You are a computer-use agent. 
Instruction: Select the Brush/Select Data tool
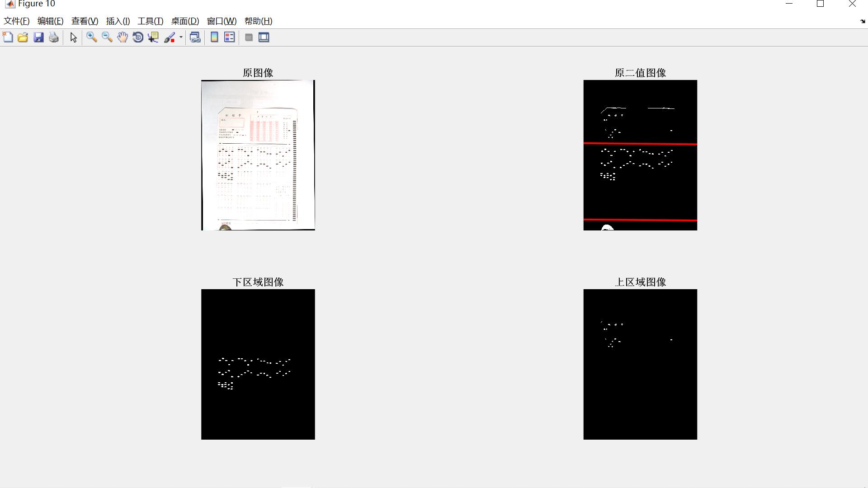[x=170, y=38]
